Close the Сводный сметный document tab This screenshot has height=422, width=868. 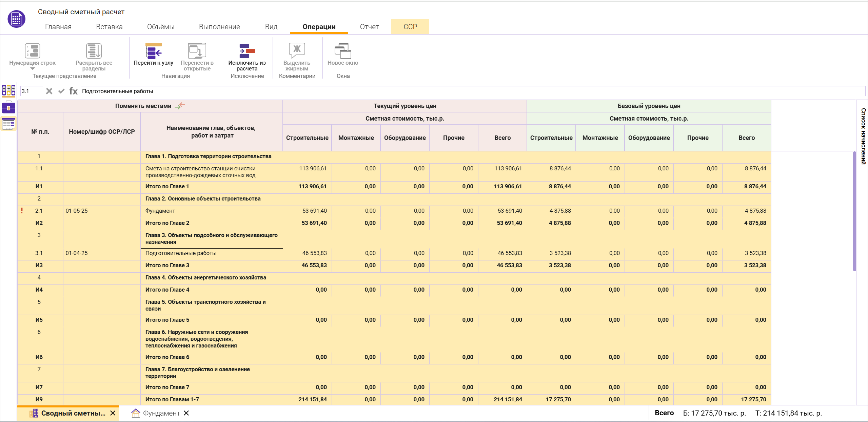(x=113, y=413)
